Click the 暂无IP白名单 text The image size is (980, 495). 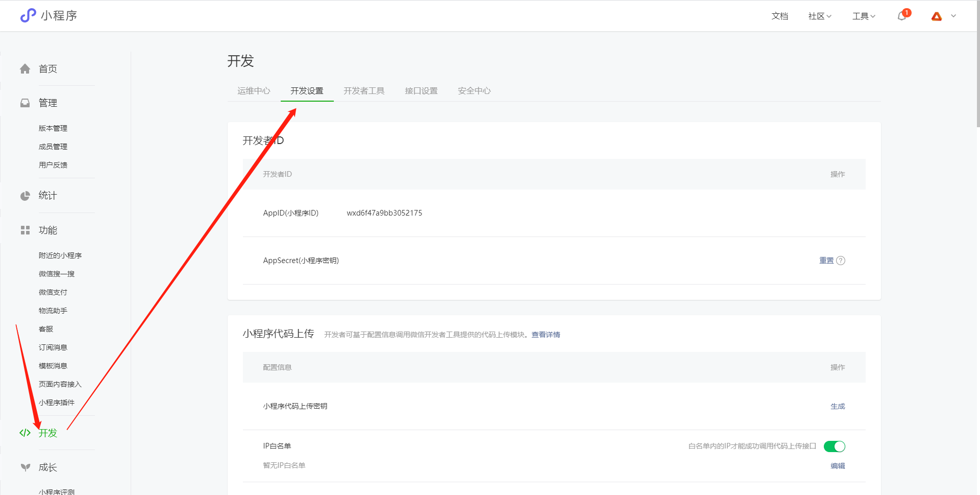pos(284,465)
